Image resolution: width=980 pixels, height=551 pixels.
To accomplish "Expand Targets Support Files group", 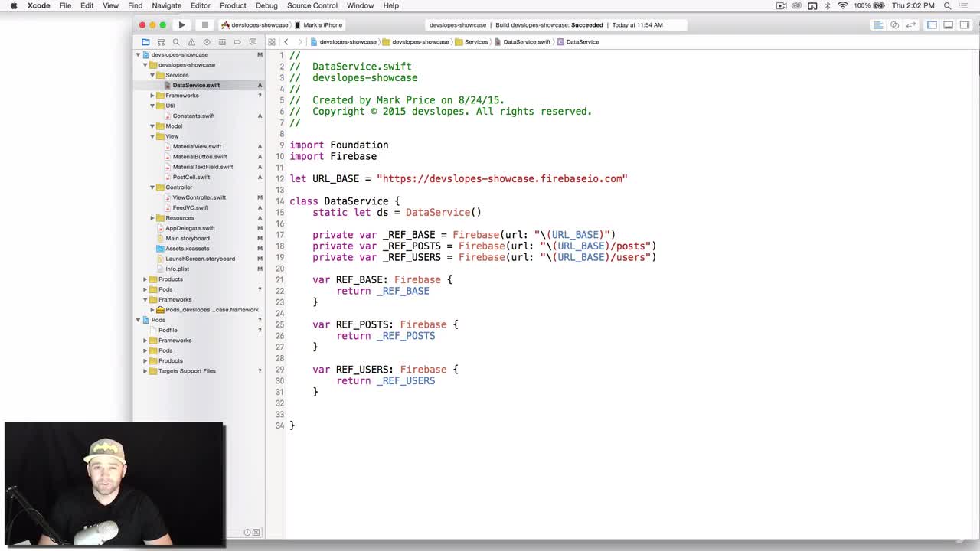I will tap(145, 371).
